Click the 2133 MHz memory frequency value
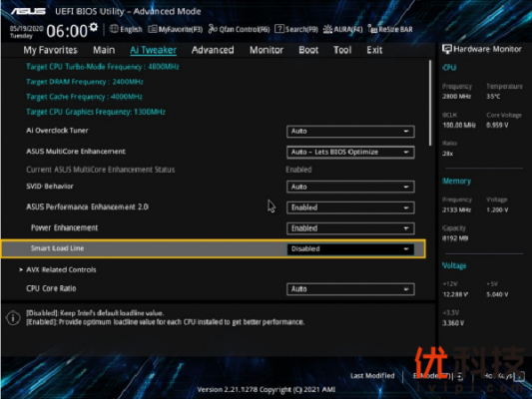Viewport: 532px width, 399px height. [456, 209]
